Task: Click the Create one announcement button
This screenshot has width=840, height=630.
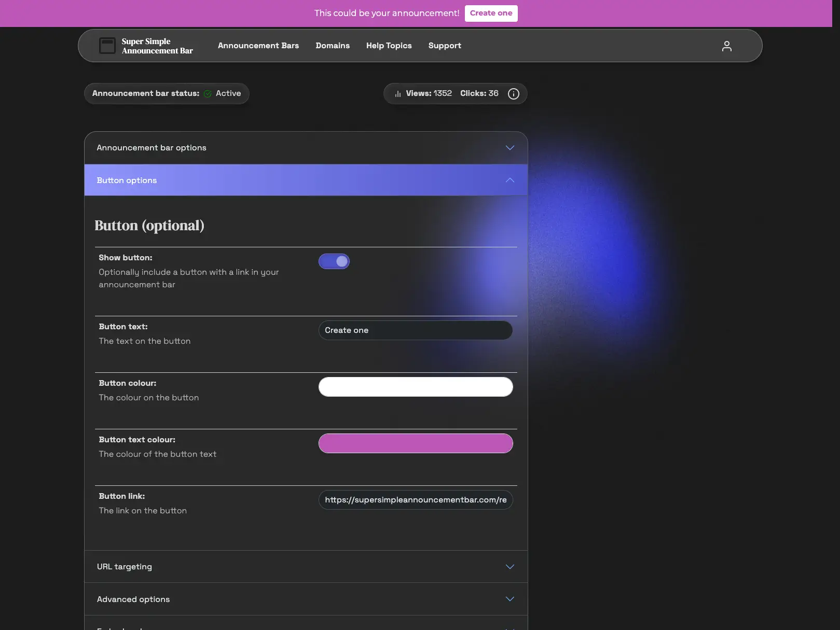Action: [491, 13]
